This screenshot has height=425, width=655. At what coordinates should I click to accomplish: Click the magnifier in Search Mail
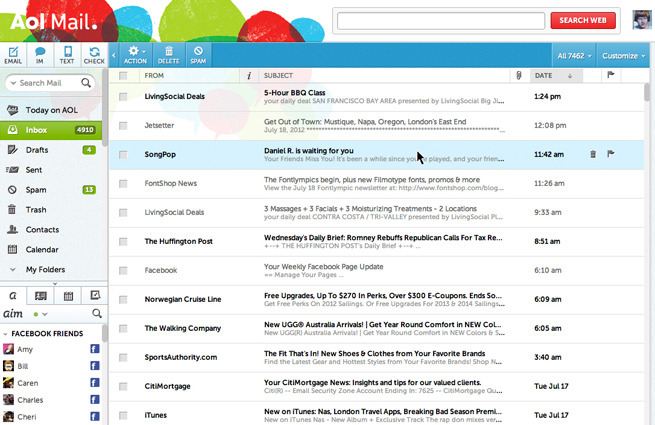click(x=86, y=83)
